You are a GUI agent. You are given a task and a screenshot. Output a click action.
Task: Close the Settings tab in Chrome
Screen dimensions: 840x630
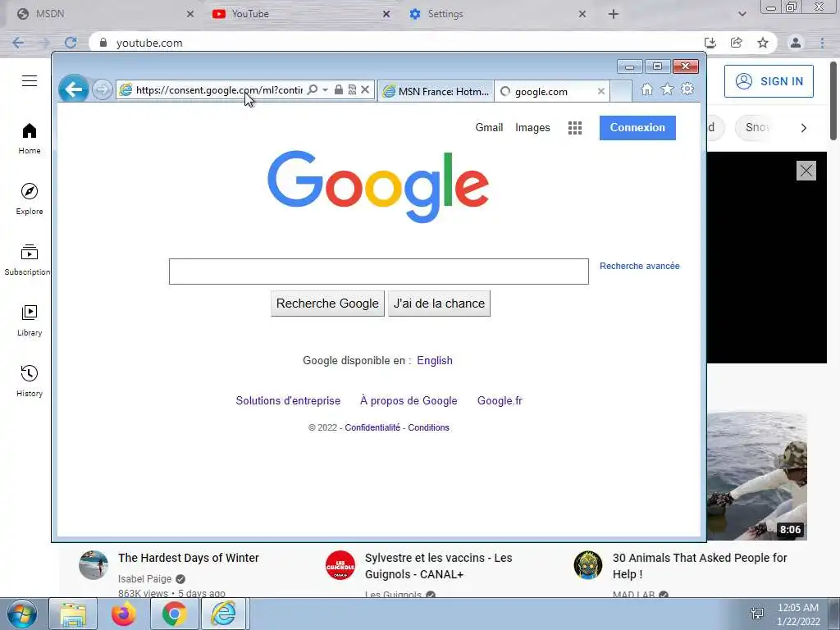tap(582, 14)
